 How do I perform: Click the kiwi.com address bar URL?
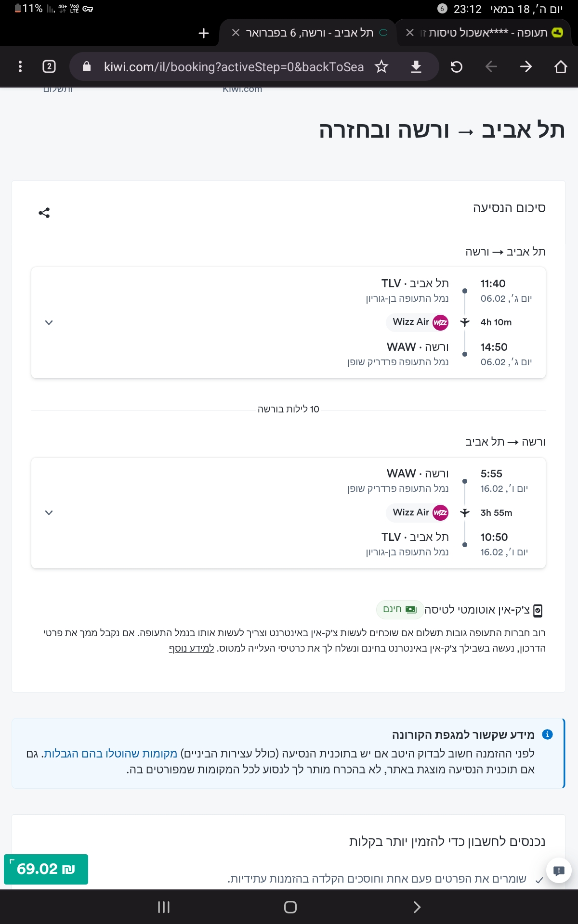[234, 66]
